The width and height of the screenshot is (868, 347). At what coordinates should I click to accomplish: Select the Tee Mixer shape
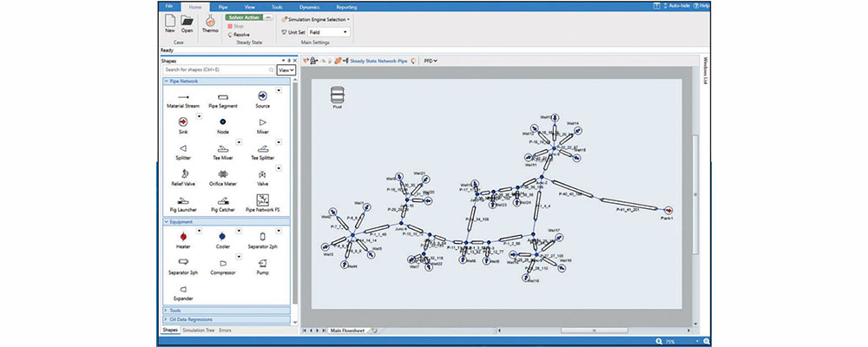point(223,152)
